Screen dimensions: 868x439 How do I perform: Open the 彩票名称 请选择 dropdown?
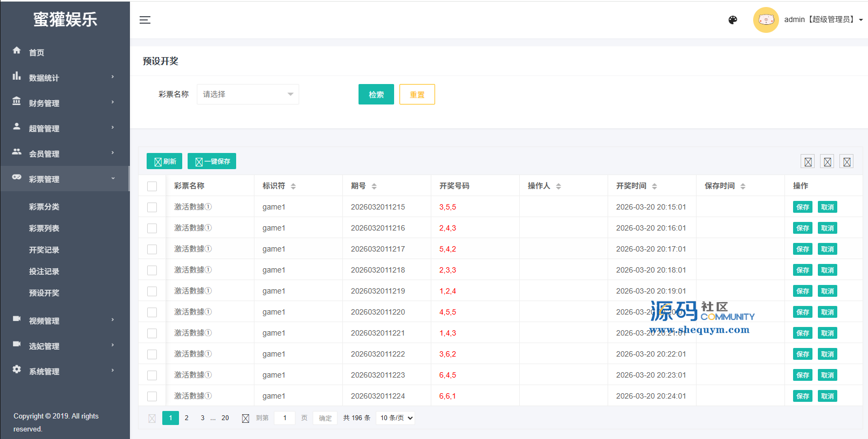(247, 94)
